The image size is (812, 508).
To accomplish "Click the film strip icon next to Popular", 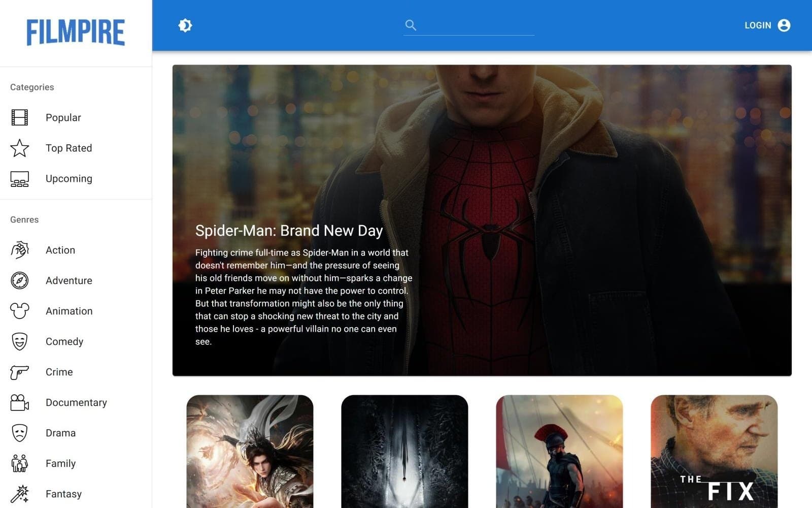I will [x=20, y=117].
